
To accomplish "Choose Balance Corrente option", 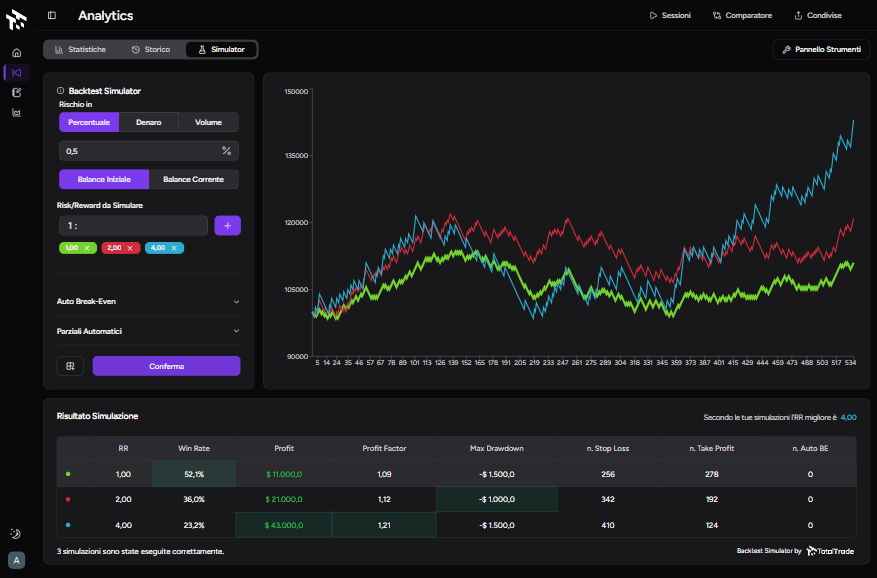I will (x=194, y=179).
